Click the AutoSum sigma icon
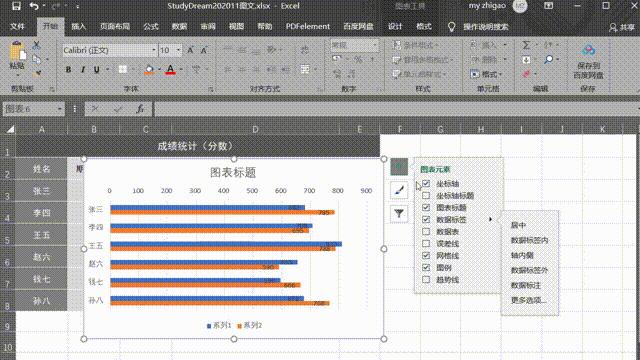The width and height of the screenshot is (640, 360). coord(526,45)
